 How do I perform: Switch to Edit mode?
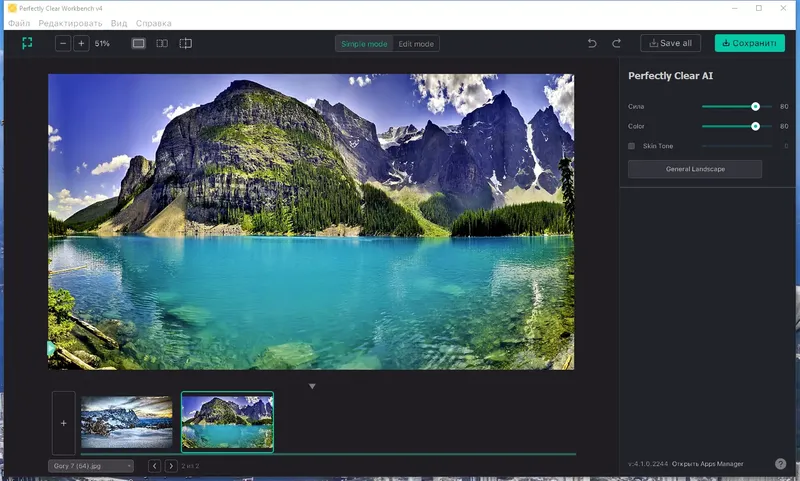(416, 44)
